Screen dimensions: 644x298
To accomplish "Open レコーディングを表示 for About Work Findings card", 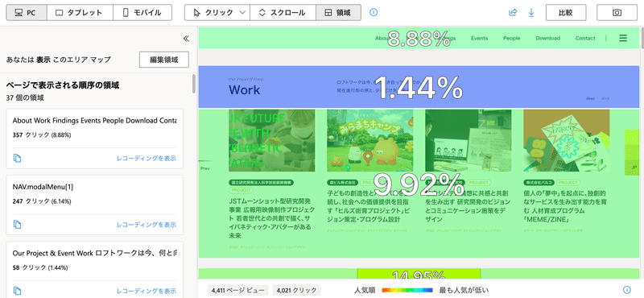I will coord(147,158).
